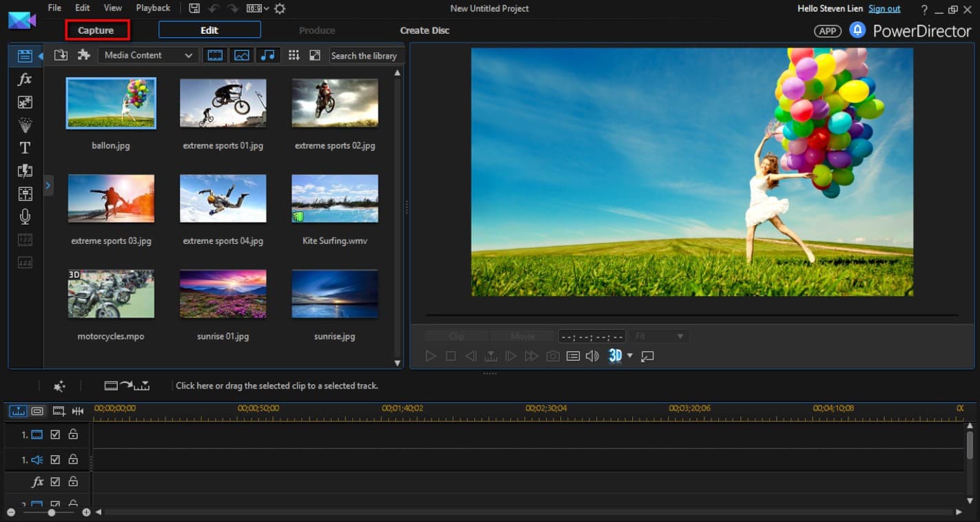Uncheck the audio track 1 checkbox
The height and width of the screenshot is (522, 980).
(x=55, y=459)
